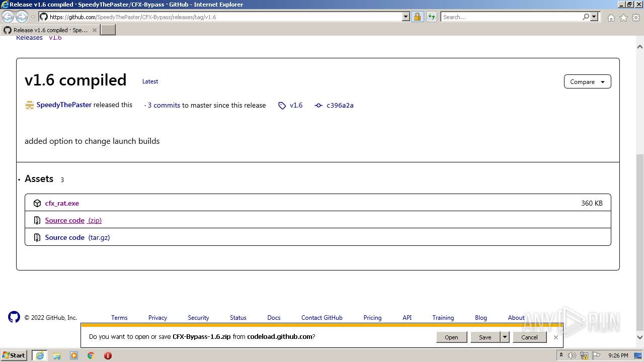Click the security lock icon
This screenshot has width=644, height=362.
(x=417, y=17)
